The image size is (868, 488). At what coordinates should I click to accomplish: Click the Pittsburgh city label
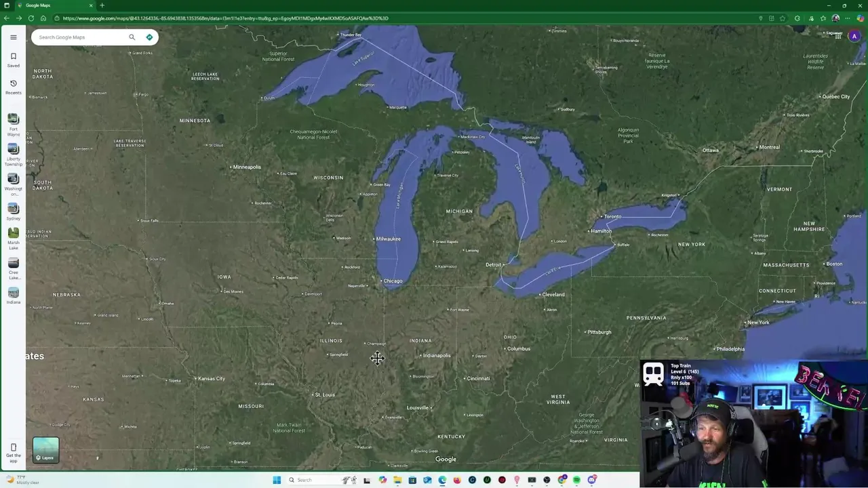(599, 332)
